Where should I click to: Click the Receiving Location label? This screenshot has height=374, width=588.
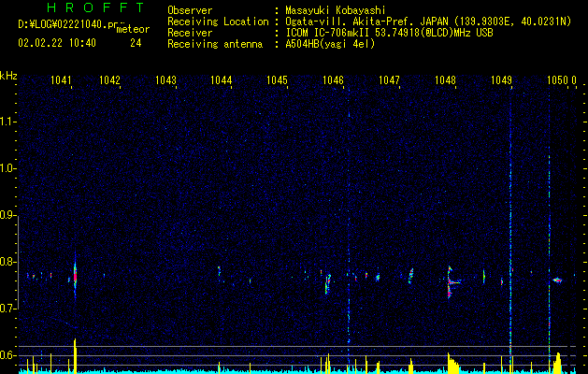(218, 22)
